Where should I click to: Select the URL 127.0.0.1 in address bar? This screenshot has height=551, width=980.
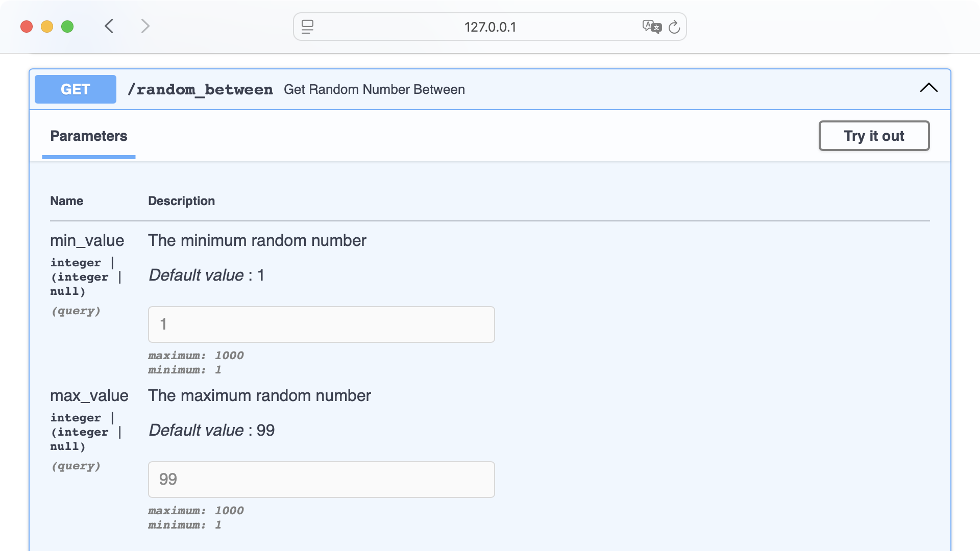489,27
